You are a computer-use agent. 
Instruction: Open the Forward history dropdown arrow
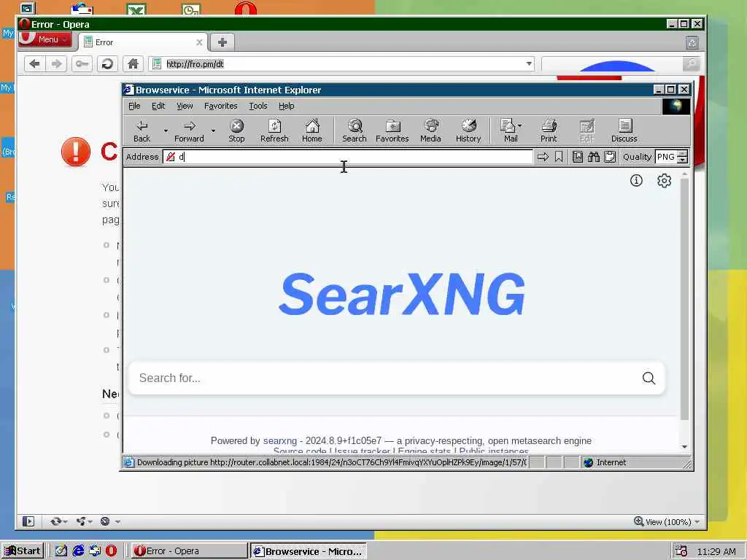coord(213,131)
